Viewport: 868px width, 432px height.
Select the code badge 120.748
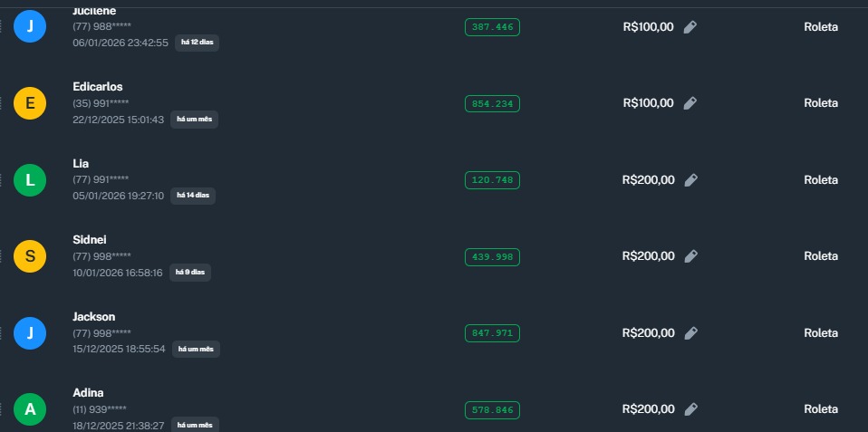492,180
